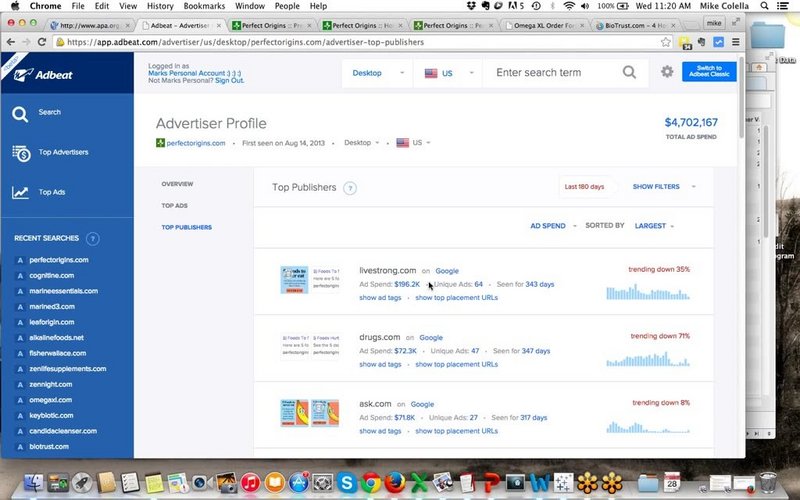The height and width of the screenshot is (500, 800).
Task: Open recent search keybiotic.com
Action: pos(51,415)
